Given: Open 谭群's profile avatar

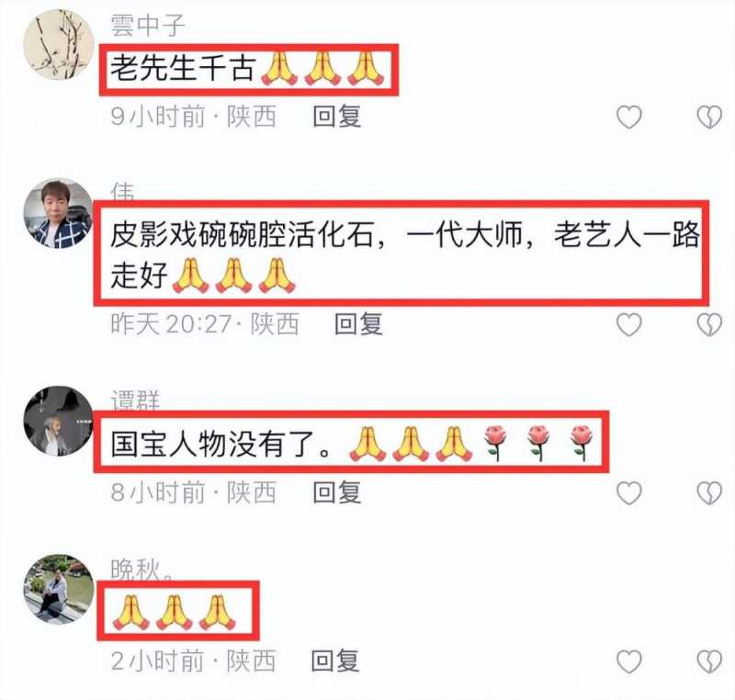Looking at the screenshot, I should click(x=59, y=421).
